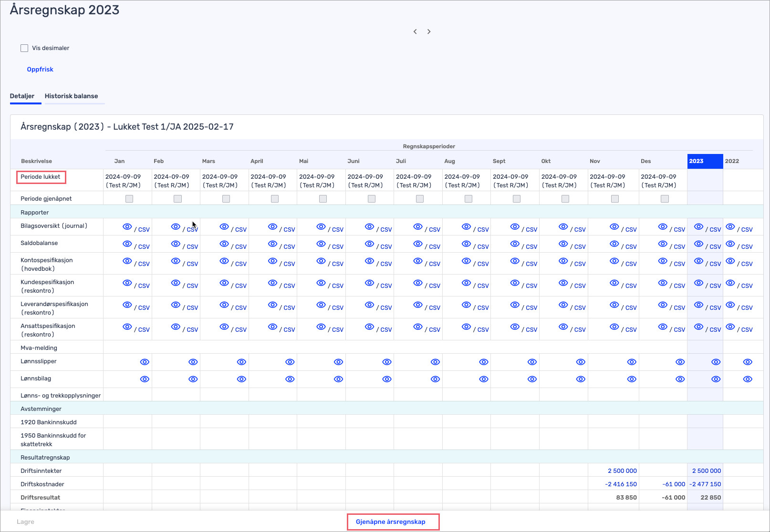
Task: Open Driftskostnader 2023 value -2 477 150
Action: pyautogui.click(x=705, y=484)
